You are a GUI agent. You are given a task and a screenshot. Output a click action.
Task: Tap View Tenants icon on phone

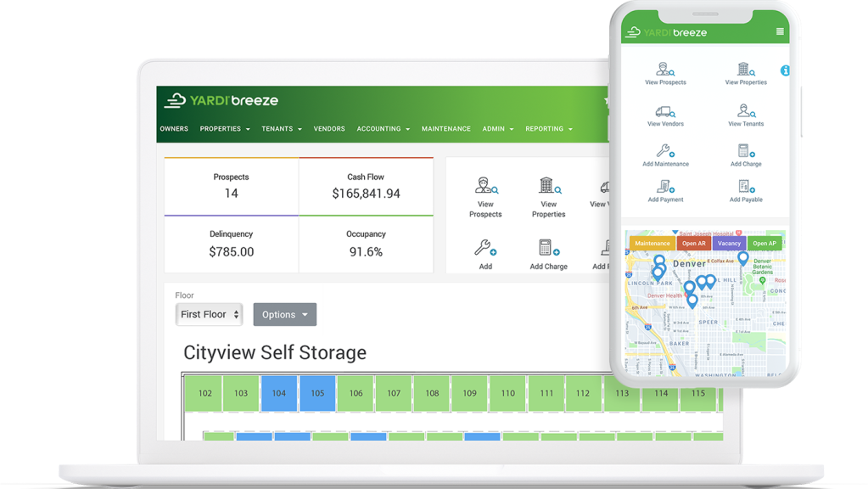(x=746, y=110)
